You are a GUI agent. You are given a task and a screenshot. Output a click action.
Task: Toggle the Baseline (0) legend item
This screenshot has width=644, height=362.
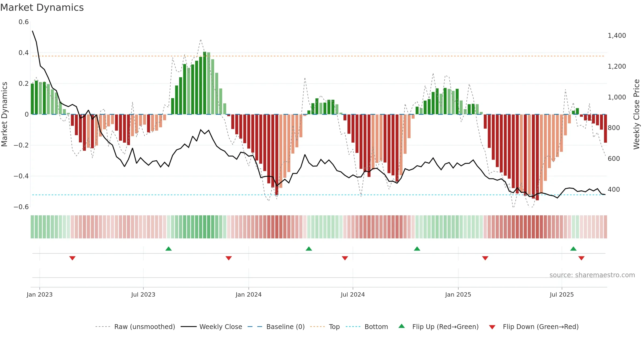click(x=276, y=327)
